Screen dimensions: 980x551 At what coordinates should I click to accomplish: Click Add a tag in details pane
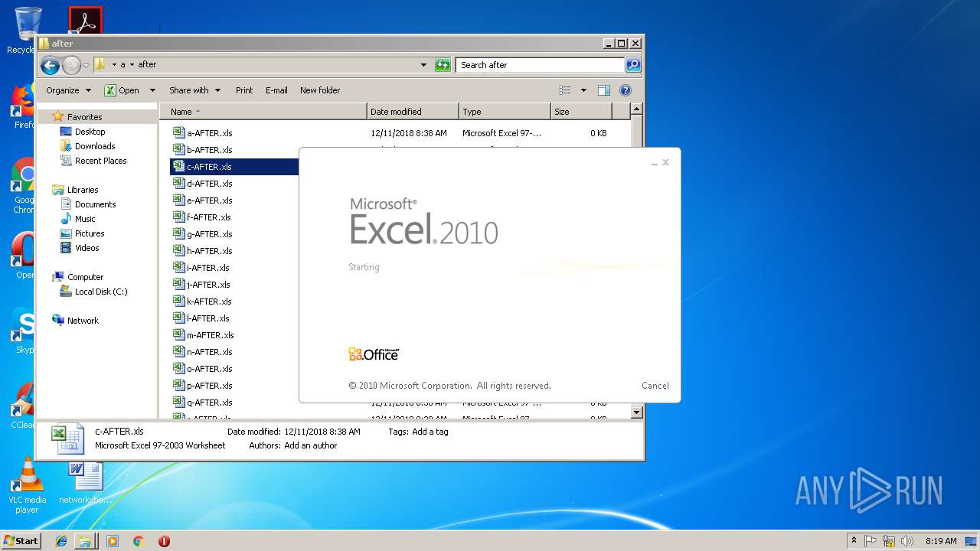[430, 432]
